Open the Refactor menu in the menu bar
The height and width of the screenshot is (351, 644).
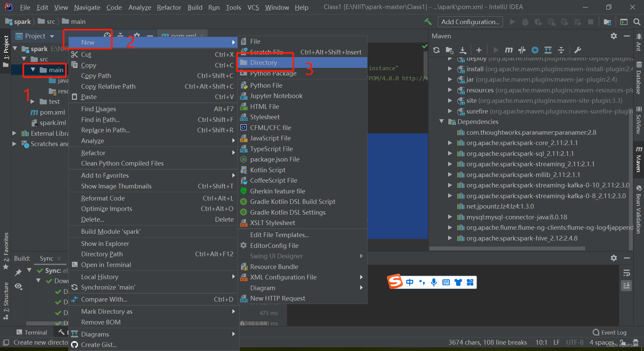pyautogui.click(x=169, y=7)
